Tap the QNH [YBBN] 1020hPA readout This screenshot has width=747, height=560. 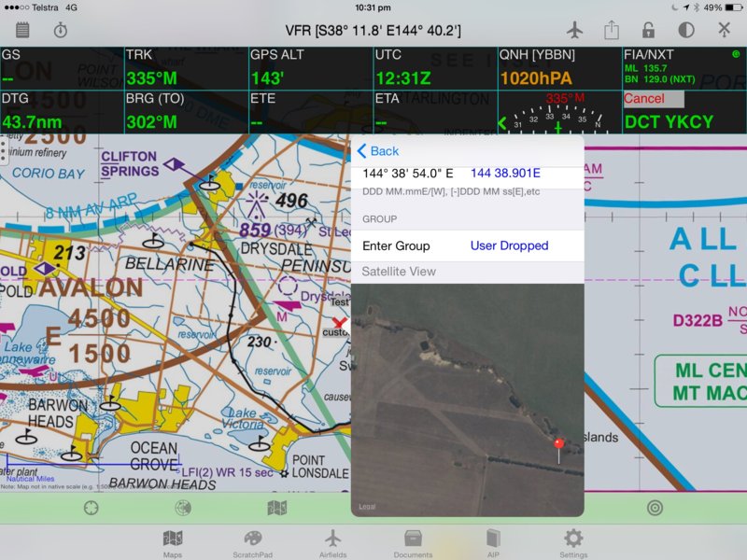[x=559, y=68]
